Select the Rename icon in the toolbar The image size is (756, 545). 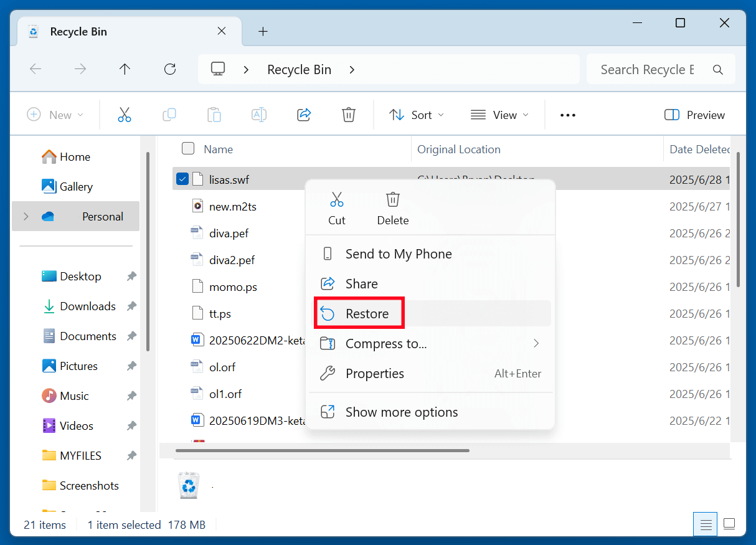[x=258, y=115]
